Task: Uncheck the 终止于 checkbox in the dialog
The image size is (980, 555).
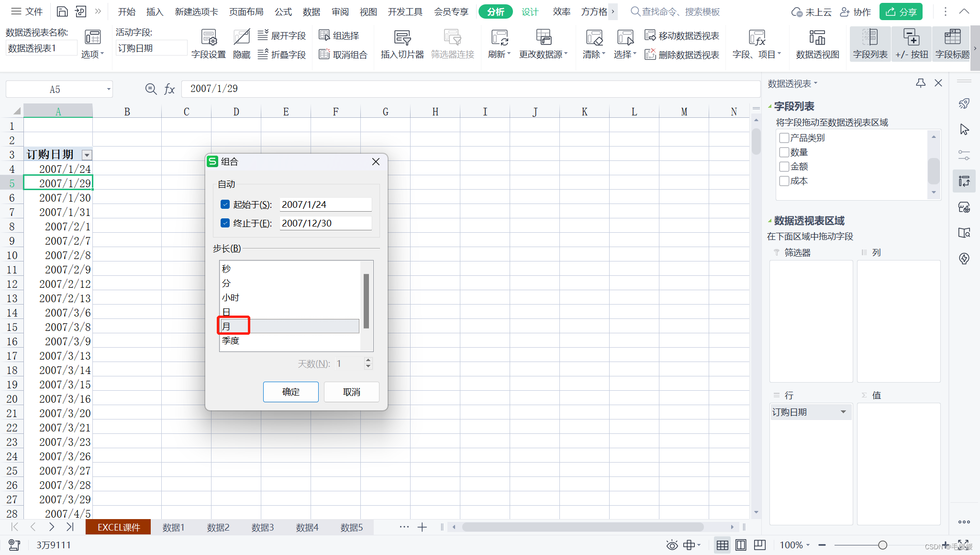Action: point(225,223)
